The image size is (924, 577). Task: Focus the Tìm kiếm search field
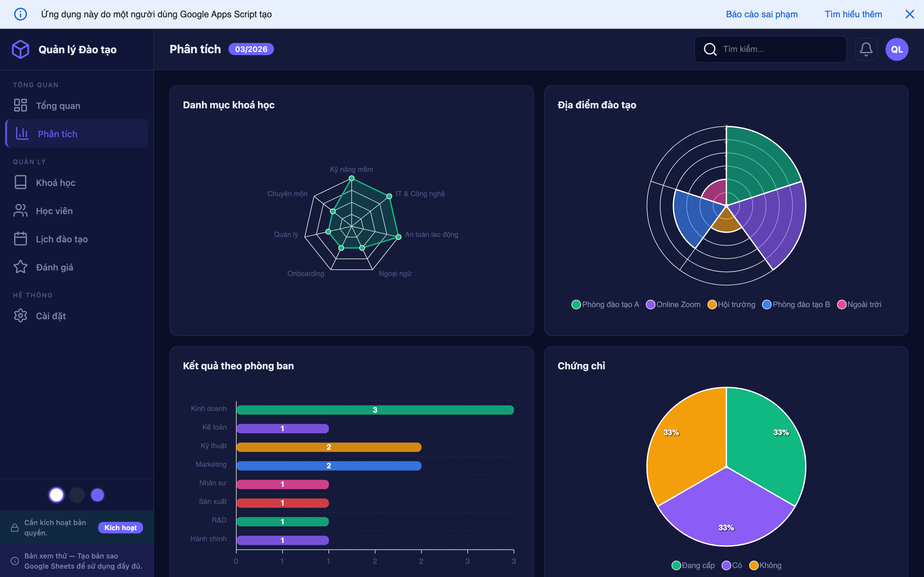point(779,49)
